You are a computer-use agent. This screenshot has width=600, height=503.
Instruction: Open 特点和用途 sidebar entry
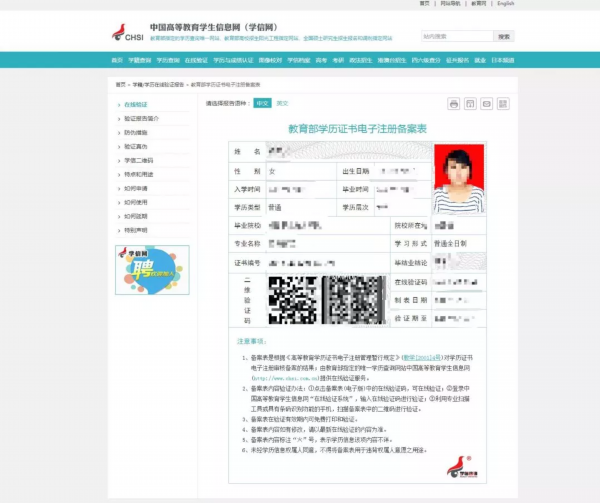point(139,174)
